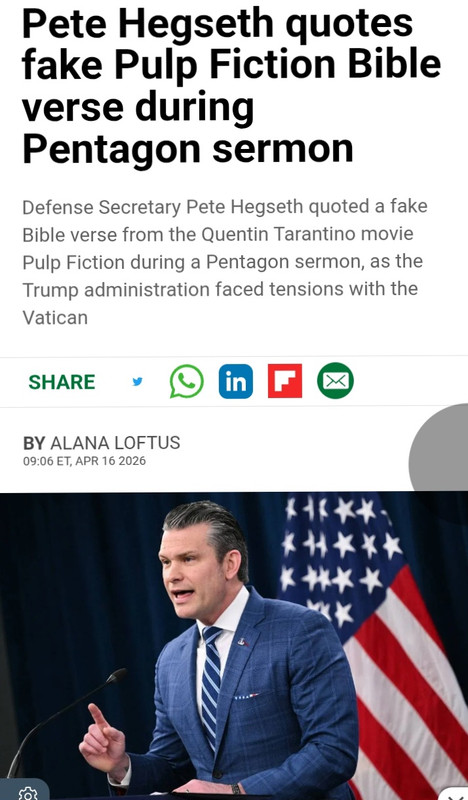This screenshot has height=800, width=468.
Task: Open author page for Alana Loftus
Action: (x=115, y=443)
